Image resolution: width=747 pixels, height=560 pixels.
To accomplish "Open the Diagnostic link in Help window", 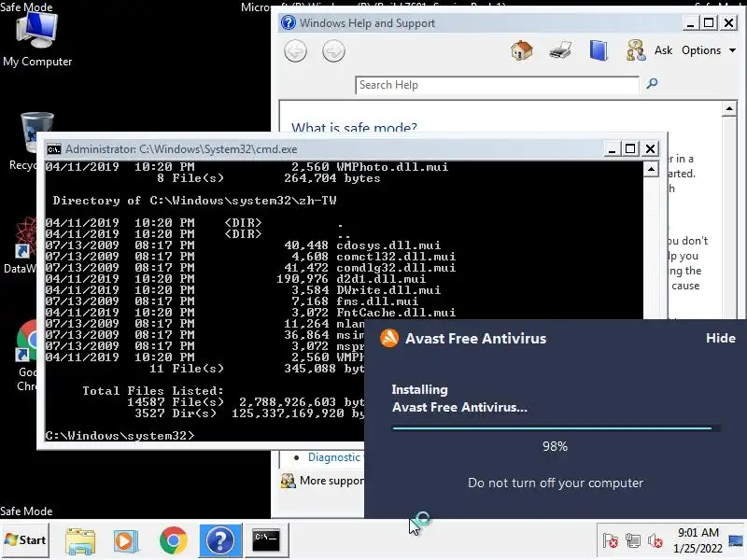I will [334, 457].
